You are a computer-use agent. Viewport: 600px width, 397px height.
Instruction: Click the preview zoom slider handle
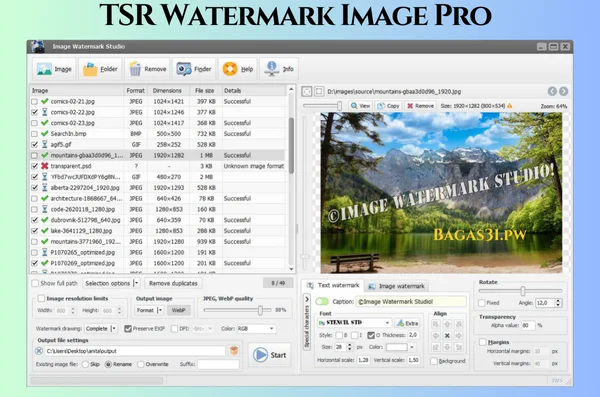pos(339,106)
